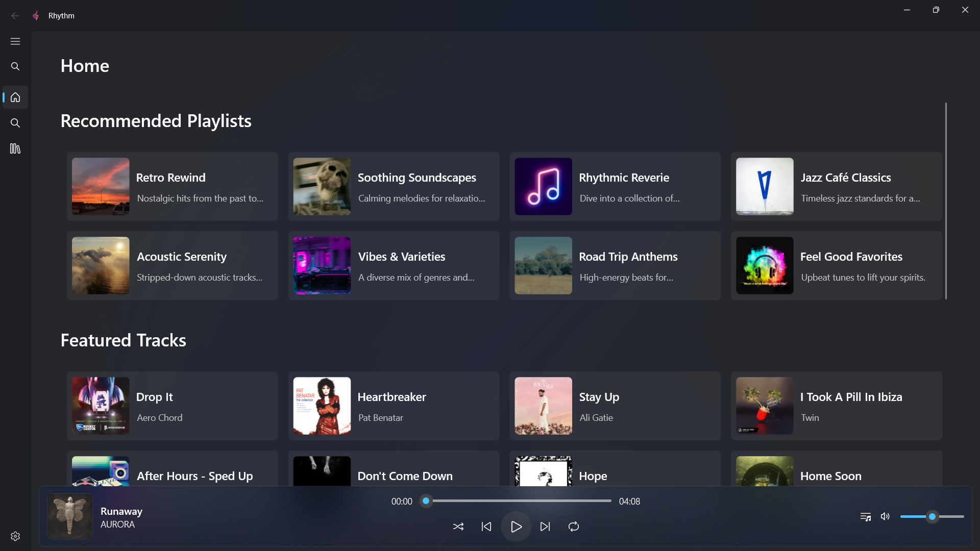Expand the hamburger navigation menu
980x551 pixels.
[x=15, y=41]
